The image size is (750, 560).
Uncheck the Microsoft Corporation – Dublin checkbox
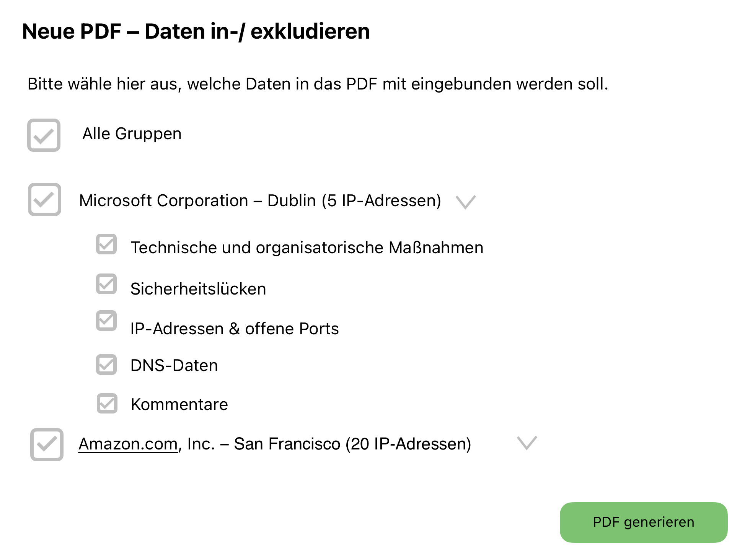point(44,199)
